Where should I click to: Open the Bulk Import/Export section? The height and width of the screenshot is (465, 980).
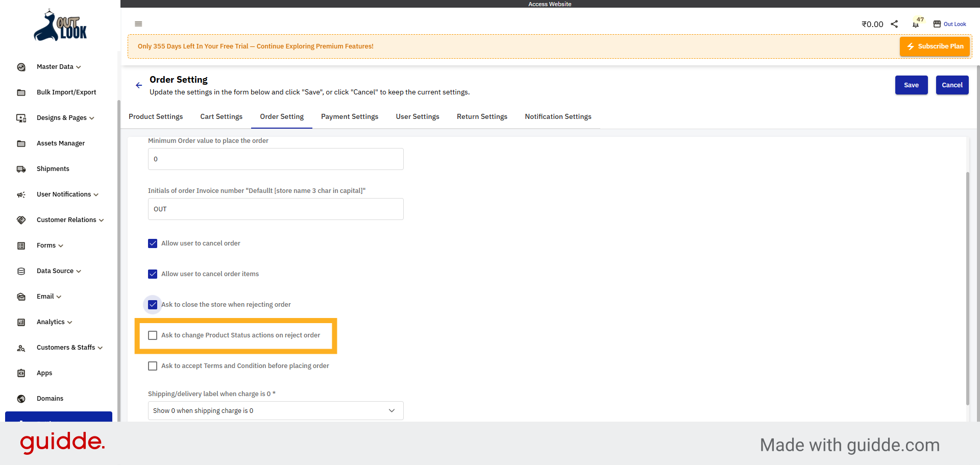[x=66, y=92]
